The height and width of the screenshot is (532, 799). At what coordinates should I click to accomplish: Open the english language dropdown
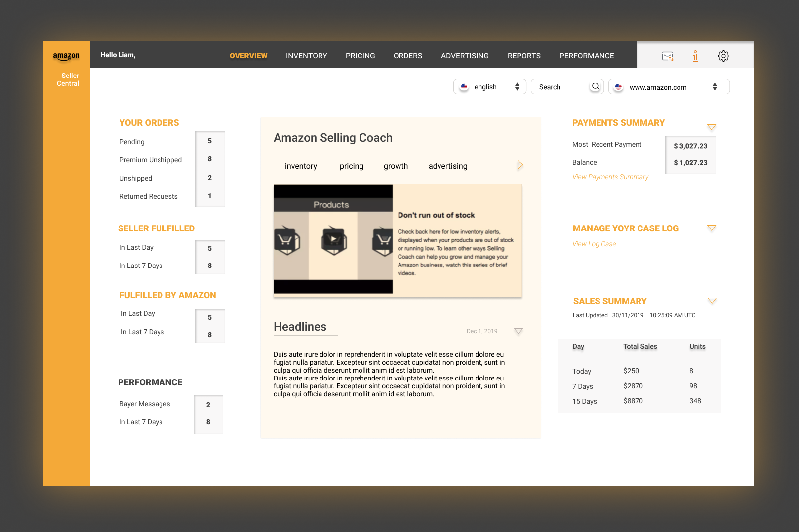(490, 87)
